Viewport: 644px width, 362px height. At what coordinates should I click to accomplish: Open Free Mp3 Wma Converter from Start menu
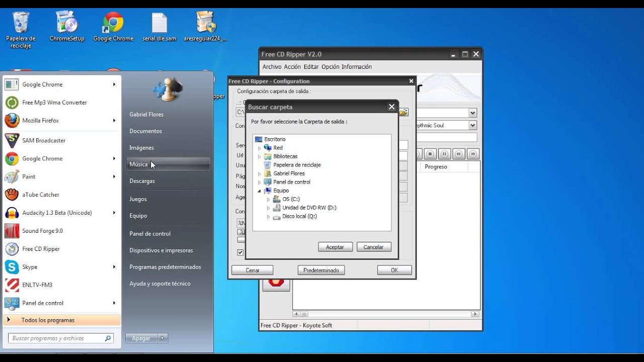(x=54, y=103)
